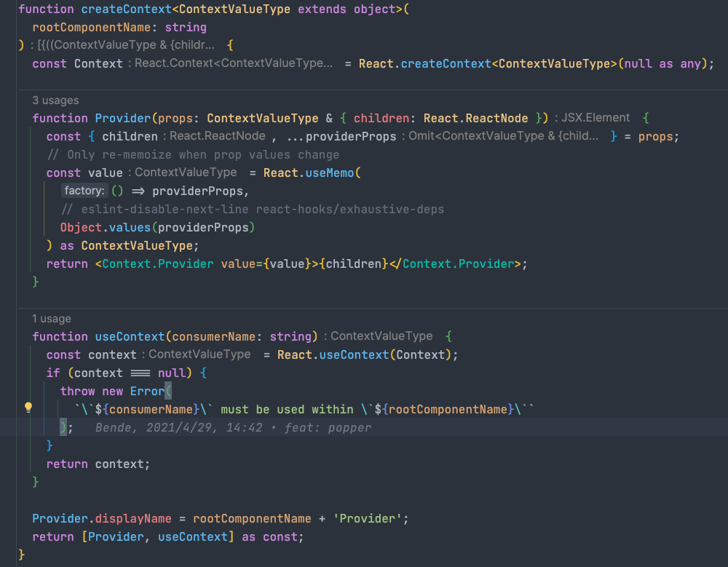Click '${rootComponentName}' in template string
The image size is (728, 567).
coord(444,409)
